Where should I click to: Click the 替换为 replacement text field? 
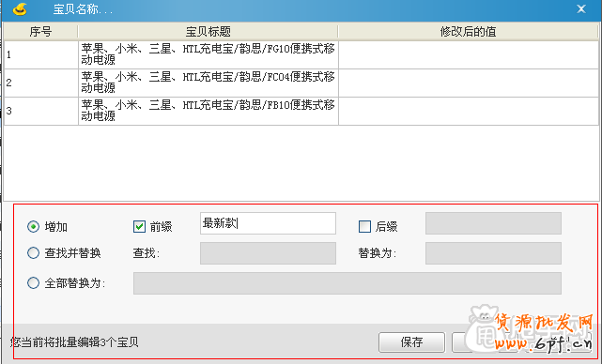[x=493, y=253]
